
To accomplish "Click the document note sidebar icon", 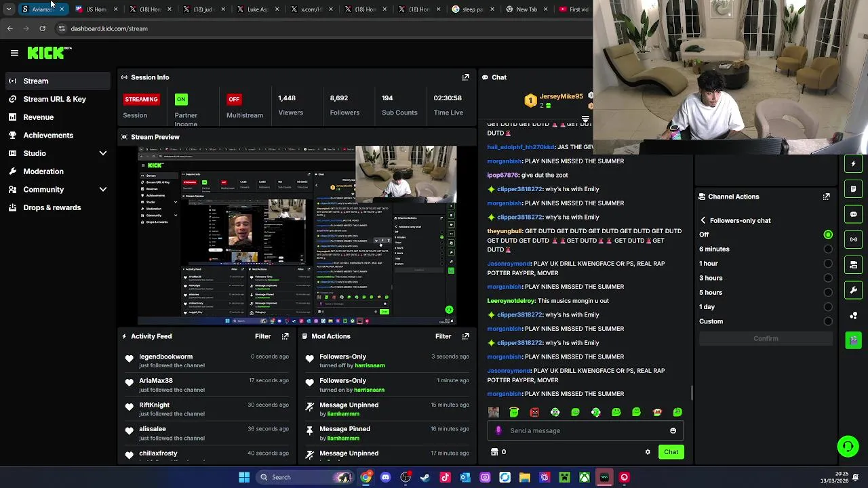I will [x=854, y=188].
